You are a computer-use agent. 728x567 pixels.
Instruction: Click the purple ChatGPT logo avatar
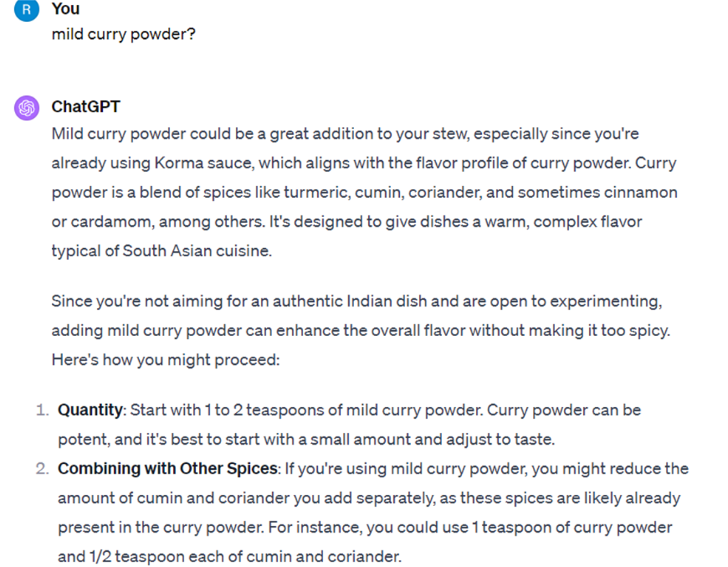(27, 108)
